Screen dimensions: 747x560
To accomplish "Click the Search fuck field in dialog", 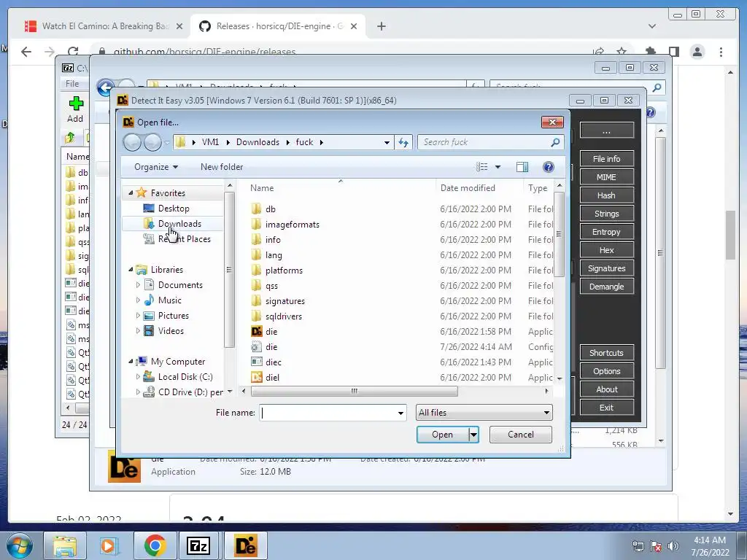I will click(x=483, y=142).
